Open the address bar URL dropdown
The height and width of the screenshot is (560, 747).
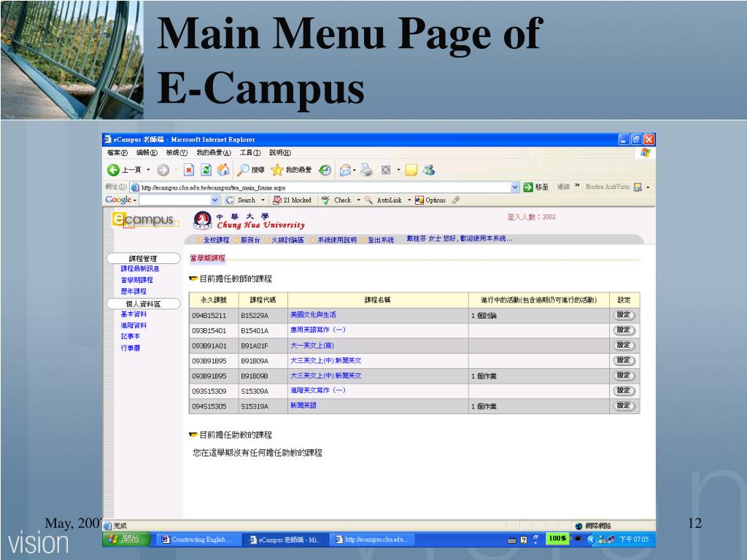(x=514, y=187)
